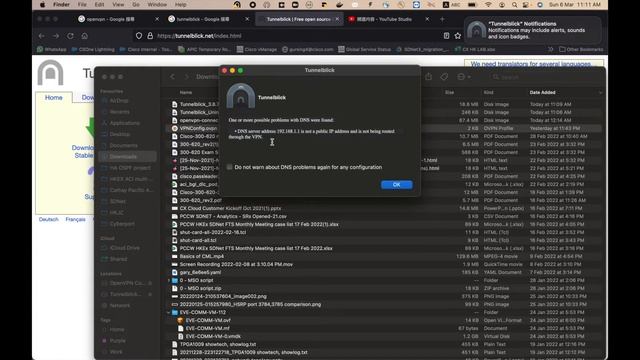
Task: Click OK in the Tunnelblick DNS warning dialog
Action: [x=396, y=184]
